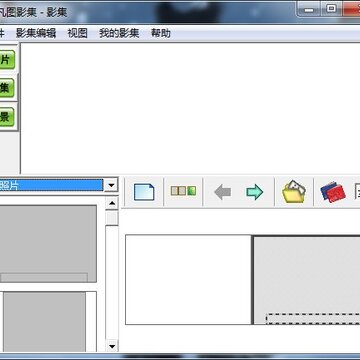This screenshot has height=360, width=360.
Task: Click scrollbar down arrow in photo list
Action: coord(112,346)
